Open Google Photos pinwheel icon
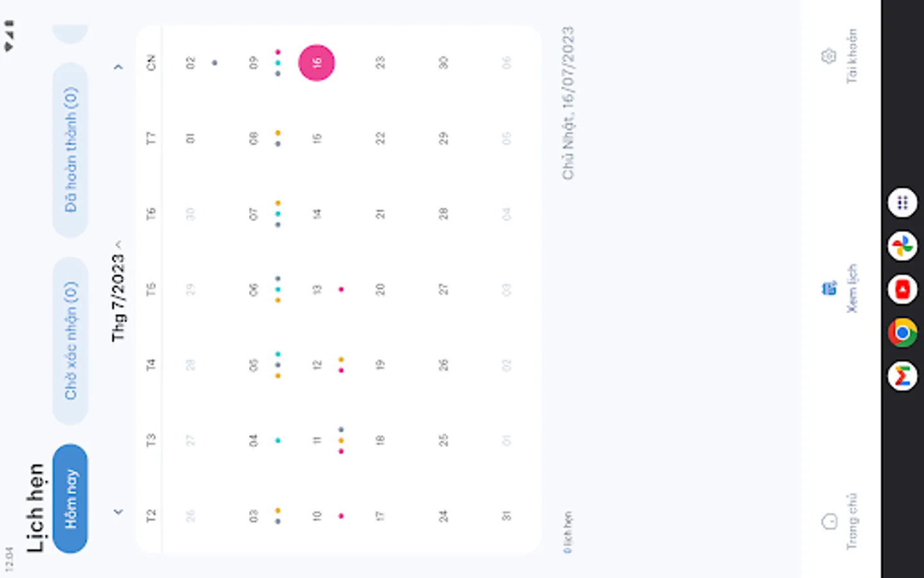The width and height of the screenshot is (924, 578). (902, 246)
